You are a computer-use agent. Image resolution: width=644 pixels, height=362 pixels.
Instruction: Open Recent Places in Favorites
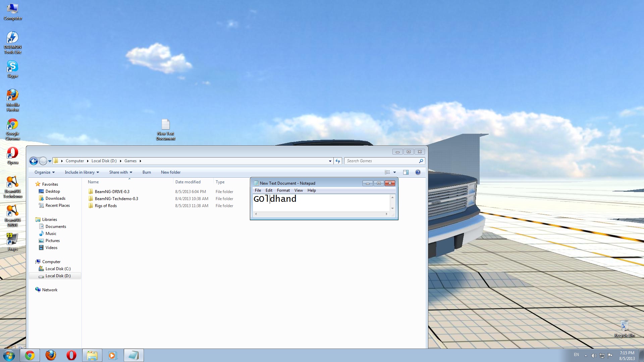point(57,205)
